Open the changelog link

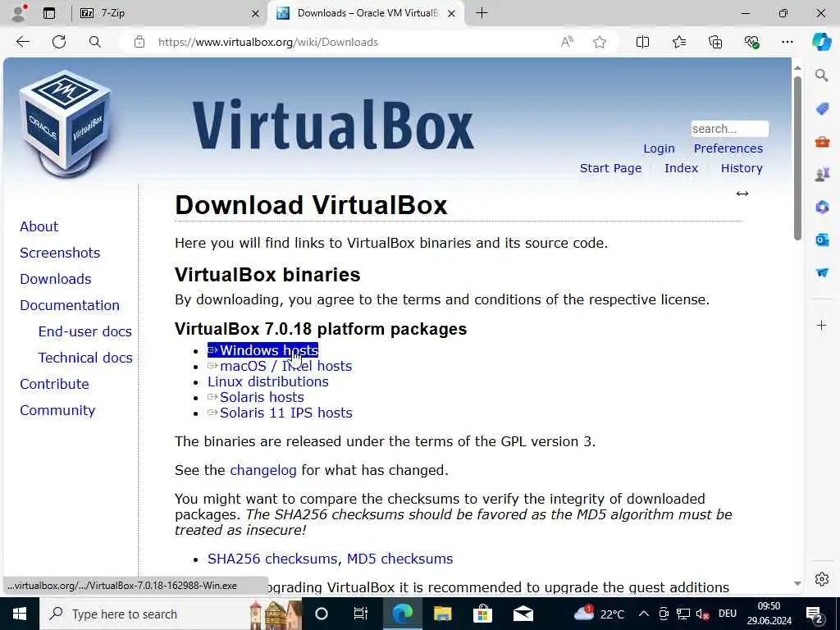coord(263,470)
